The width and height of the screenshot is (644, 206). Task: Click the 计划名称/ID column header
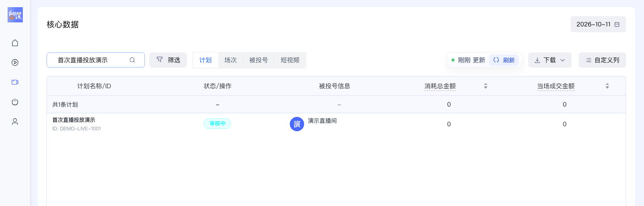pyautogui.click(x=94, y=86)
